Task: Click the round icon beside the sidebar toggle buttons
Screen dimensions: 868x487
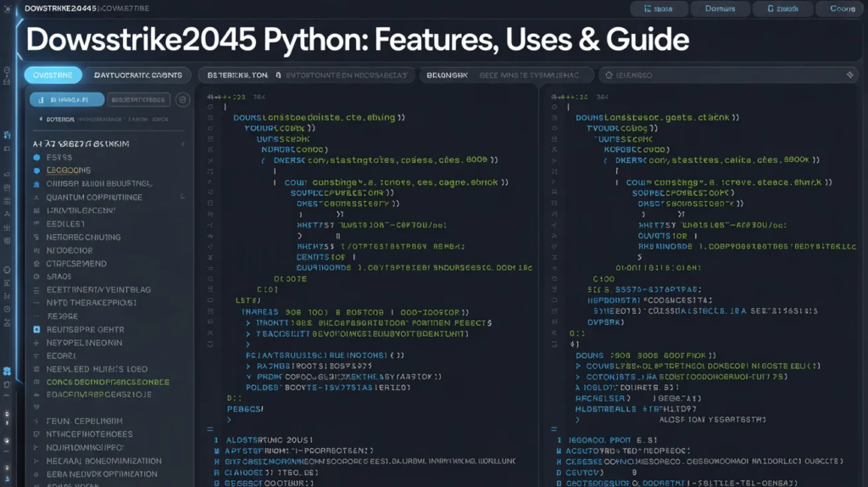Action: (182, 99)
